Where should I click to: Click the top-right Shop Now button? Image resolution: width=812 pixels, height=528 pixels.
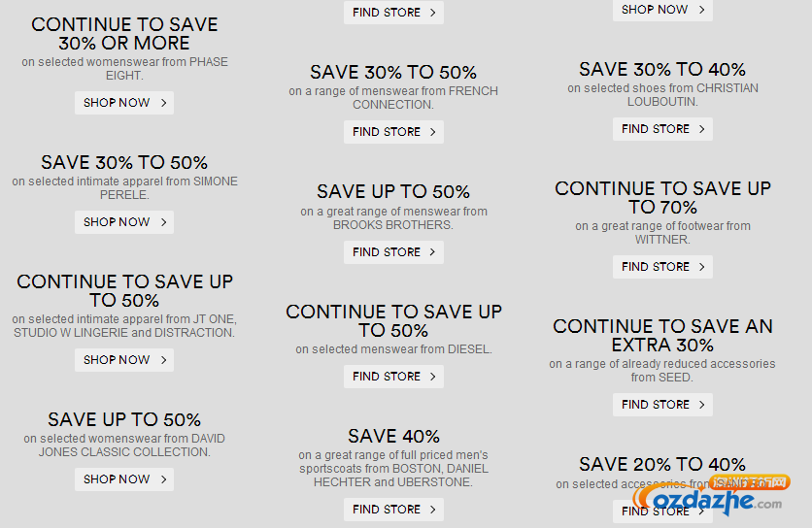662,10
